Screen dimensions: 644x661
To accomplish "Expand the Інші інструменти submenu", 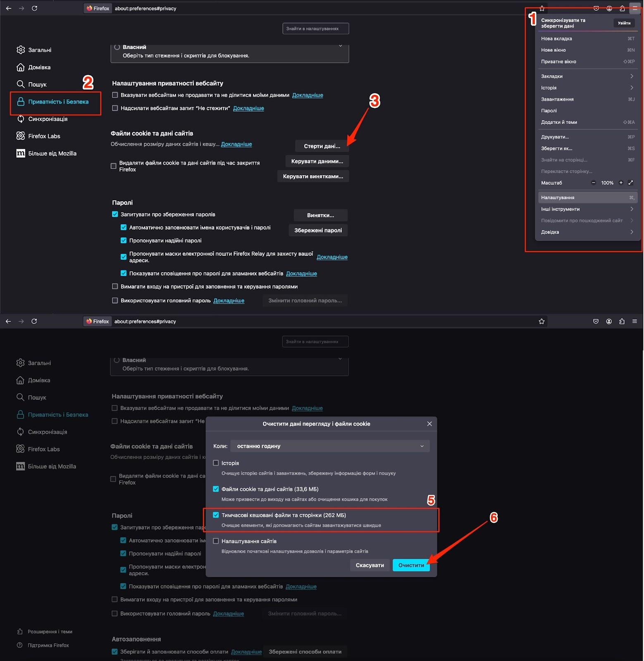I will [587, 209].
